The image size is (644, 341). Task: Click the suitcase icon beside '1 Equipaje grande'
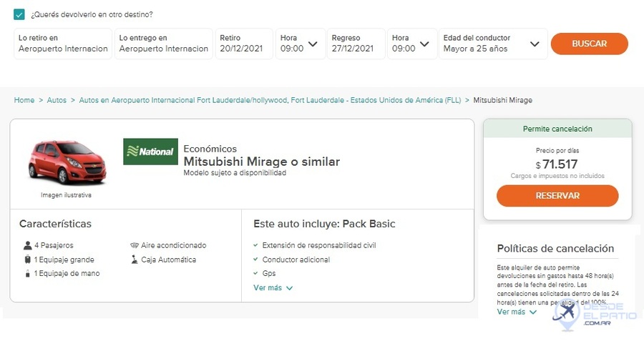(27, 260)
